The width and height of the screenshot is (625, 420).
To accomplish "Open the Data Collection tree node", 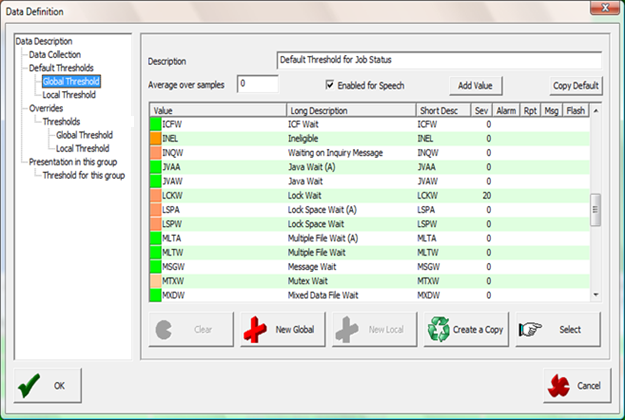I will click(54, 54).
